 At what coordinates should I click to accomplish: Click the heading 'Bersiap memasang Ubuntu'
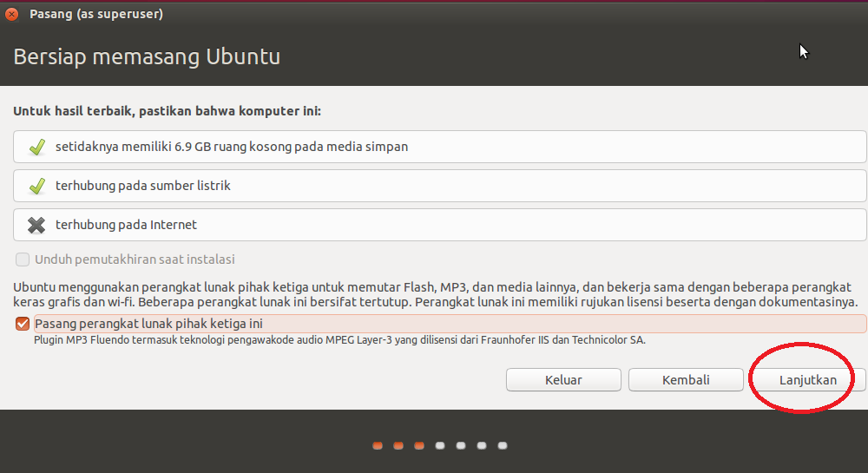pyautogui.click(x=147, y=56)
